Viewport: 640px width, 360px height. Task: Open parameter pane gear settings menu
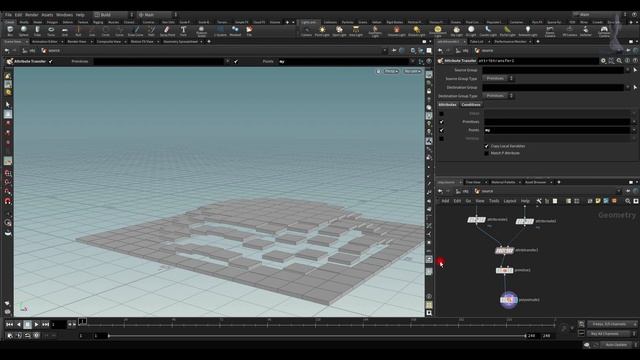[603, 60]
